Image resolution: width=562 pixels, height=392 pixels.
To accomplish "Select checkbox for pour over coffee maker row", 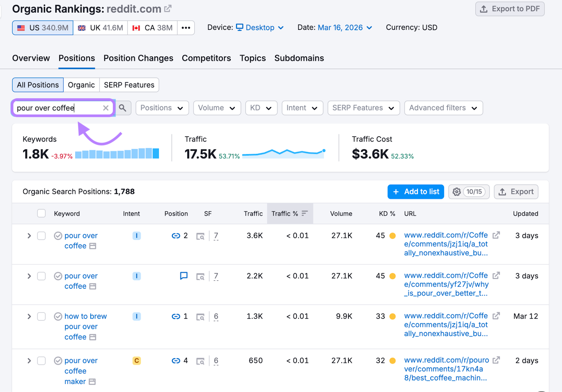I will click(41, 361).
